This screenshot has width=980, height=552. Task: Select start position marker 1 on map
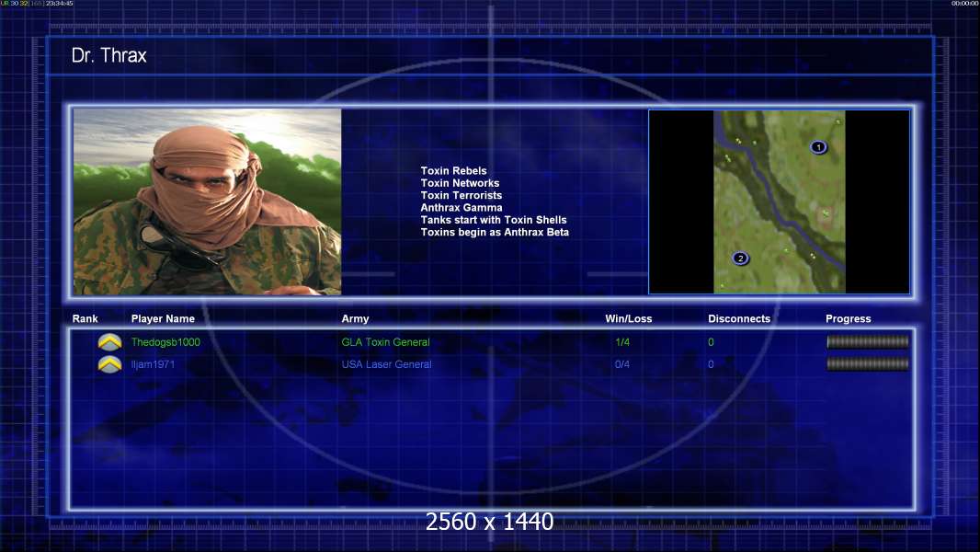point(818,147)
